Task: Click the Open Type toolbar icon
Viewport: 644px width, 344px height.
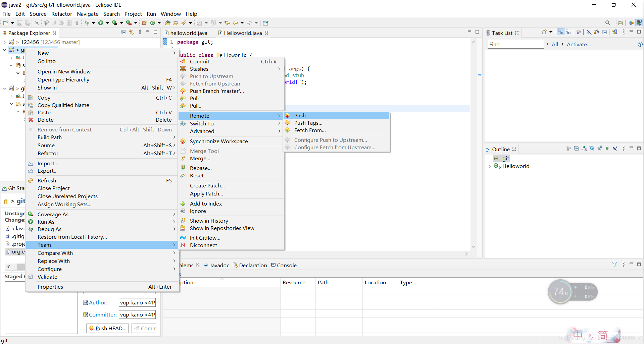Action: (168, 23)
